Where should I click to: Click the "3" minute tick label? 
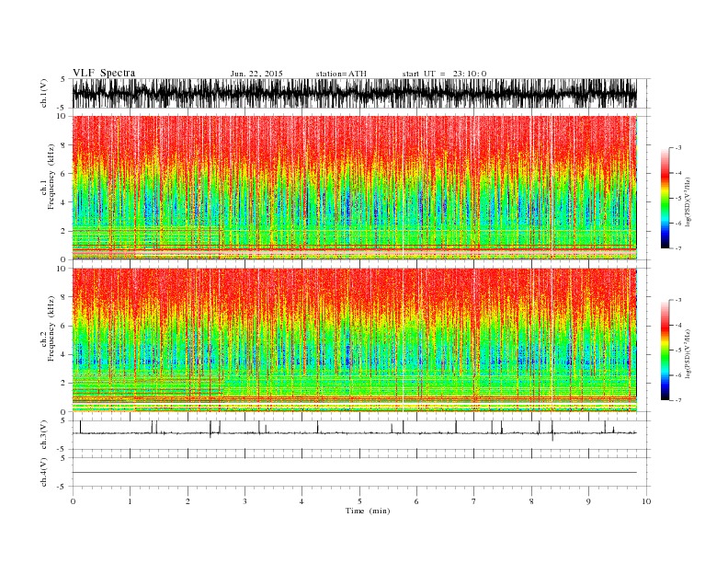tap(245, 501)
